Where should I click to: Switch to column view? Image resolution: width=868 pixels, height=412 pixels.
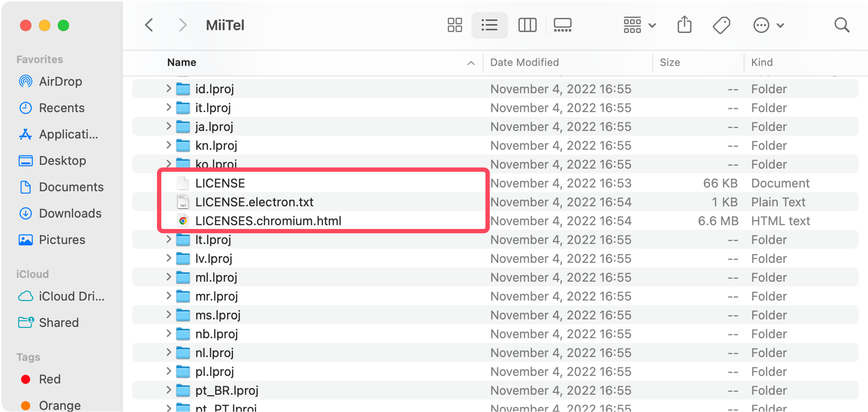[527, 25]
